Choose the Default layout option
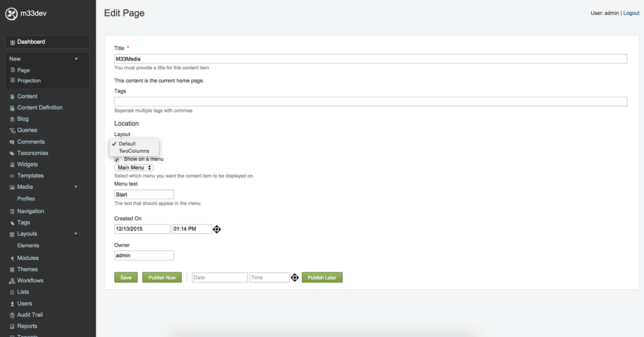The width and height of the screenshot is (644, 337). click(x=127, y=143)
